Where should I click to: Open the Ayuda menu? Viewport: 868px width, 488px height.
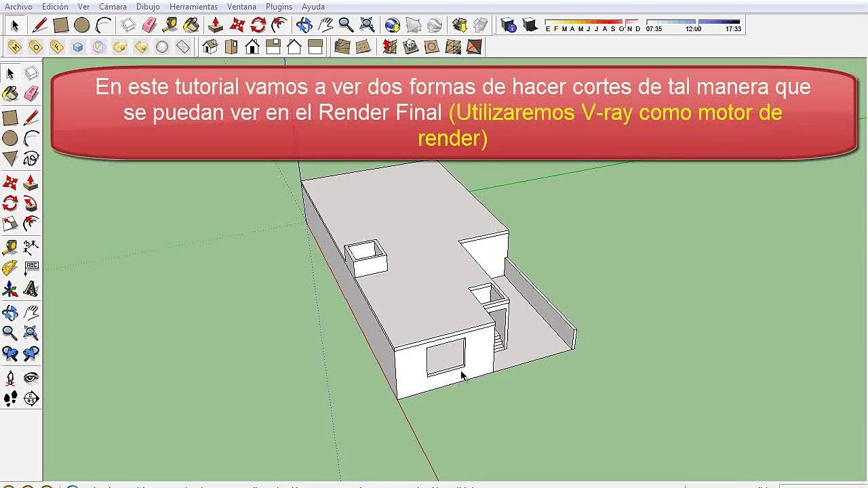[313, 7]
